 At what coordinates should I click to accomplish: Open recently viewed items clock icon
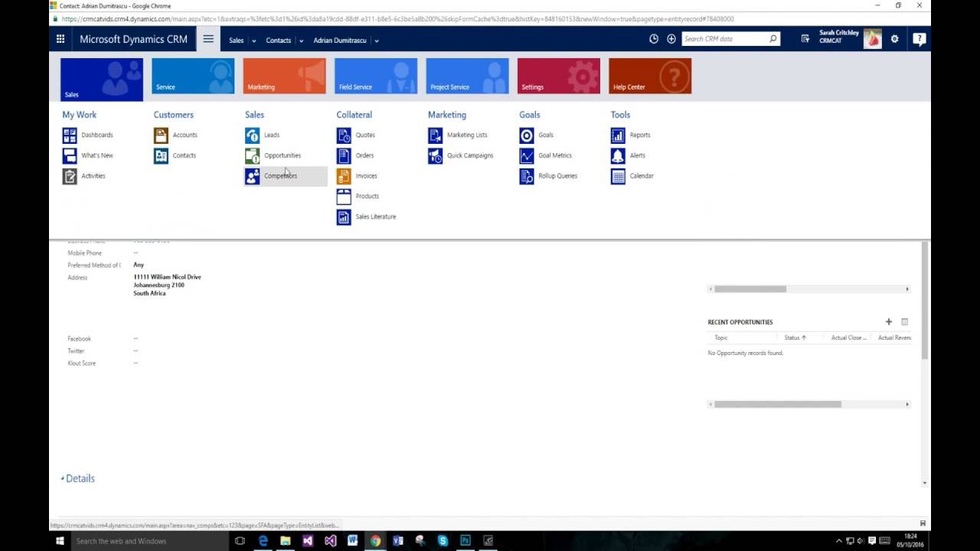pos(654,39)
